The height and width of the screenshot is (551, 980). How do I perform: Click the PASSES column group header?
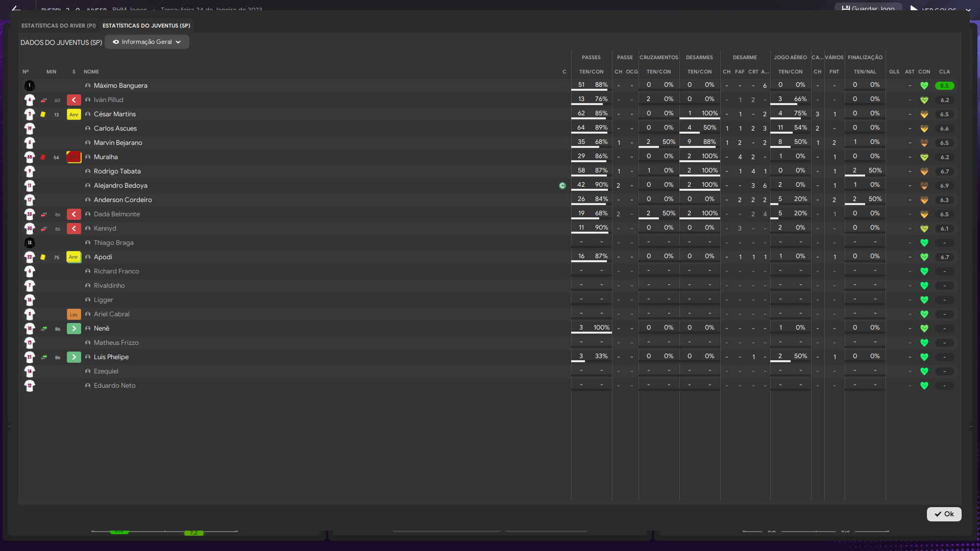[x=591, y=58]
